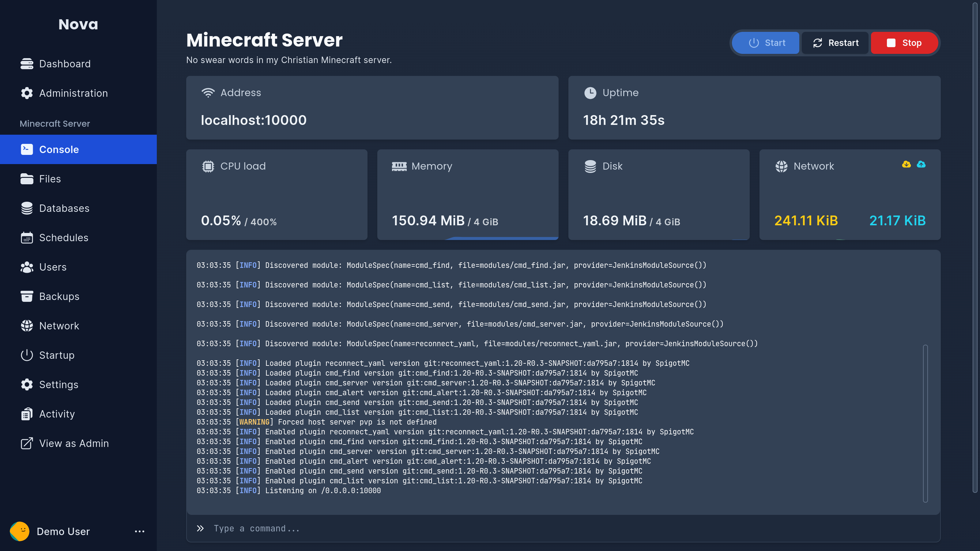The height and width of the screenshot is (551, 980).
Task: Focus the Type a command input
Action: 563,528
